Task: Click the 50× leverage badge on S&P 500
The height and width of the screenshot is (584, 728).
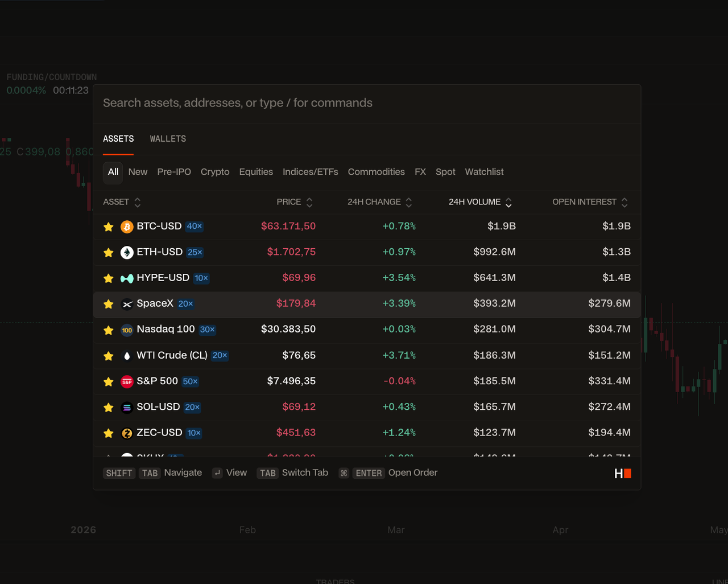Action: tap(191, 381)
